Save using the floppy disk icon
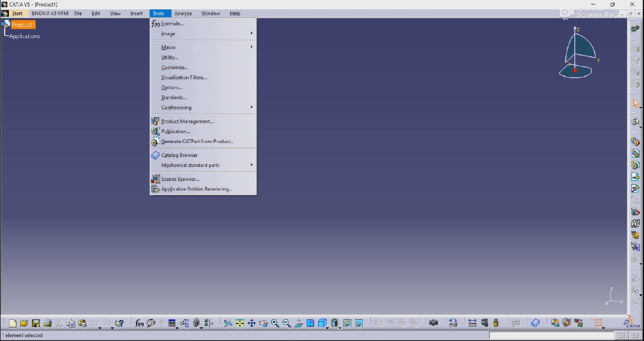Screen dimensions: 644x341 click(x=36, y=323)
